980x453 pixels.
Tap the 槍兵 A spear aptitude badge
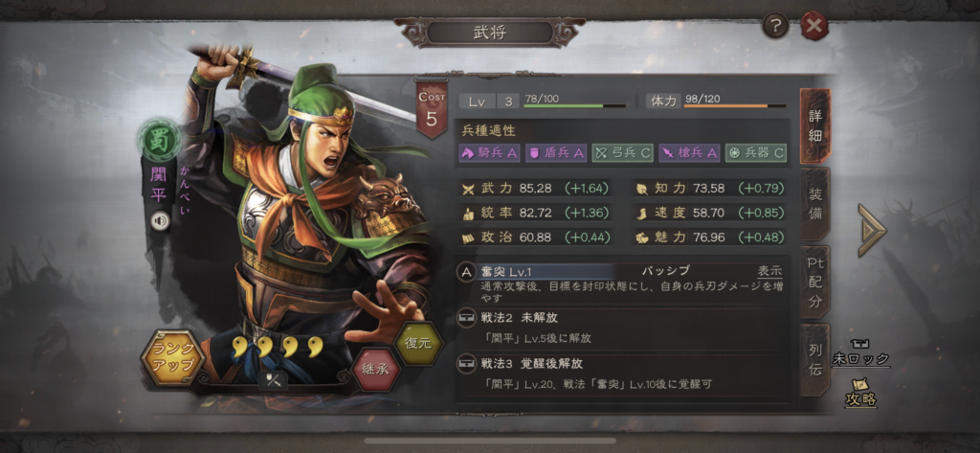pyautogui.click(x=689, y=153)
